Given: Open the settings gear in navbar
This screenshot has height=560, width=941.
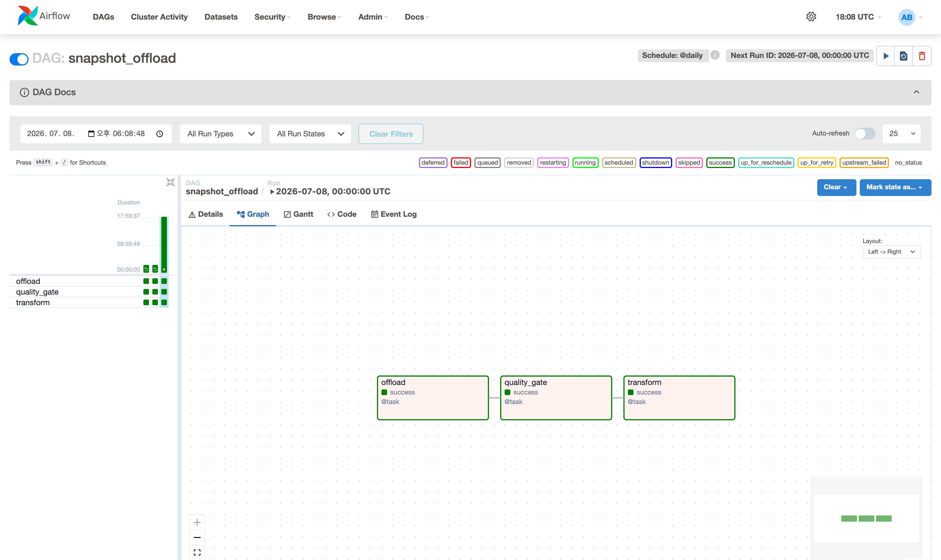Looking at the screenshot, I should [x=811, y=17].
